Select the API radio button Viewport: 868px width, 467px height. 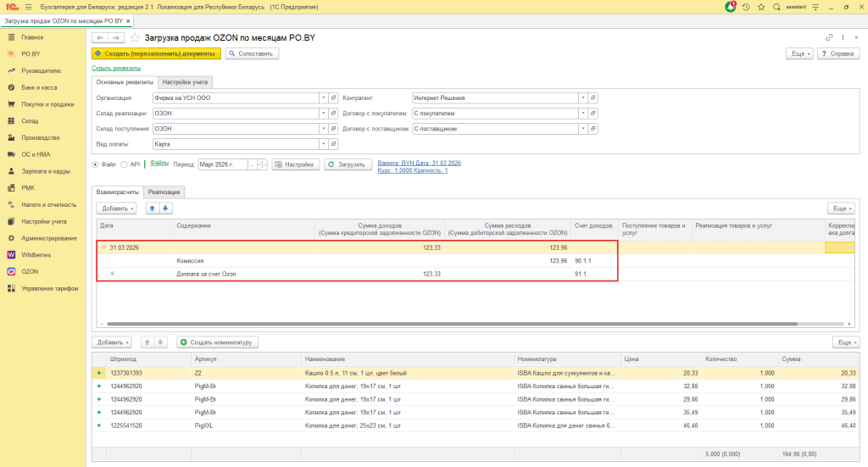coord(124,164)
